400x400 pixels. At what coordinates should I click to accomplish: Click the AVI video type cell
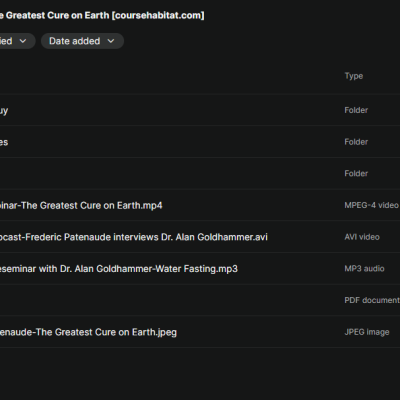point(362,237)
